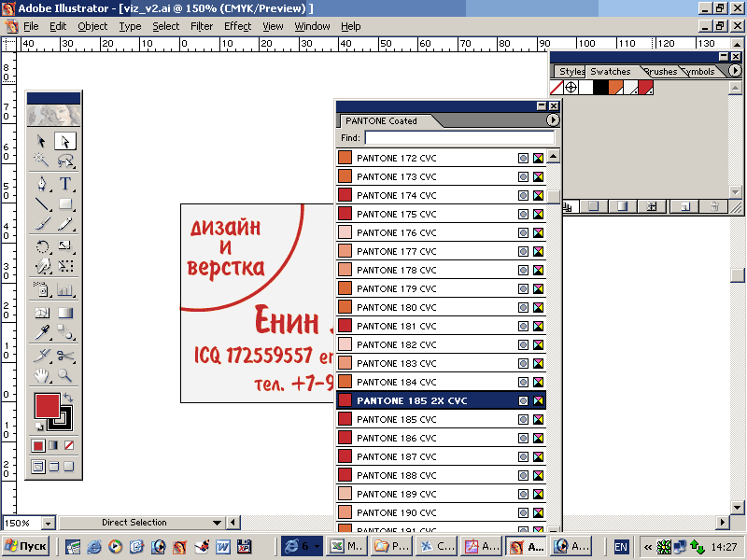Open the Filter menu
The height and width of the screenshot is (560, 747).
point(202,26)
